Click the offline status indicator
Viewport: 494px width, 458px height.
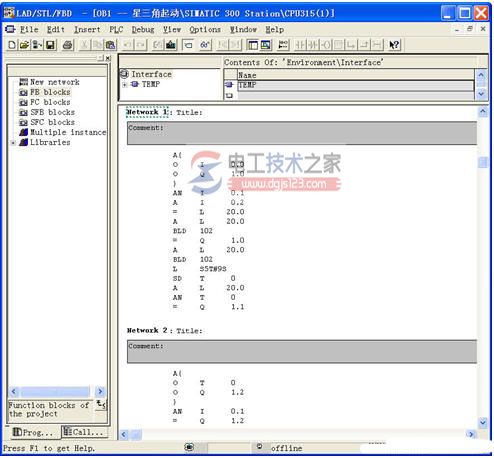tap(286, 448)
